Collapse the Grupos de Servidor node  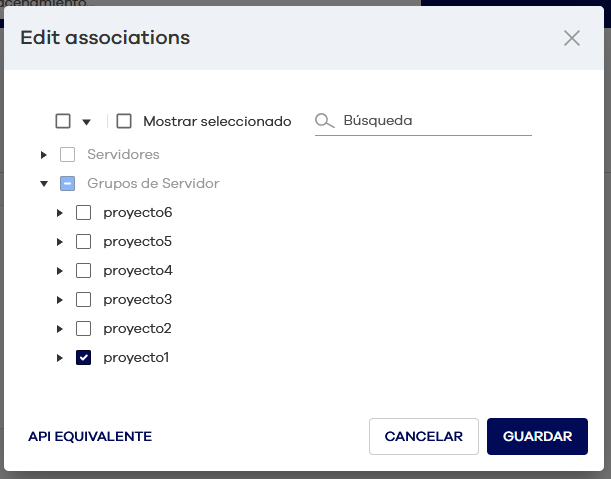[x=44, y=183]
